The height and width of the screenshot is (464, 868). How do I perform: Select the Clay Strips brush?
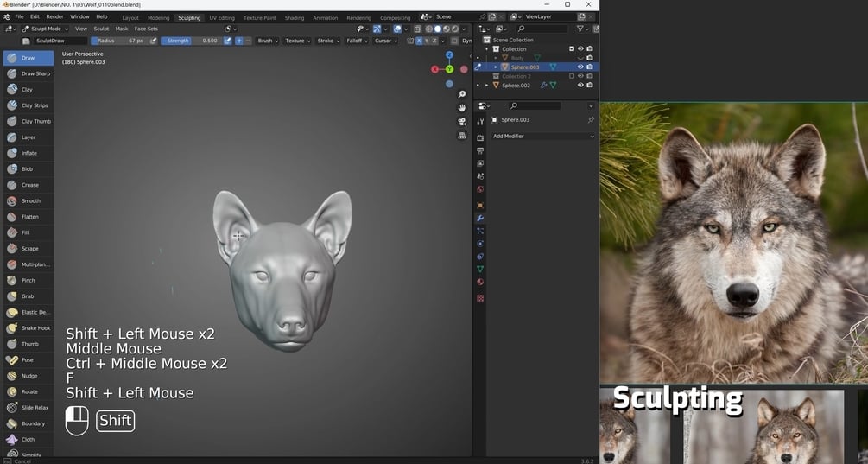point(29,105)
